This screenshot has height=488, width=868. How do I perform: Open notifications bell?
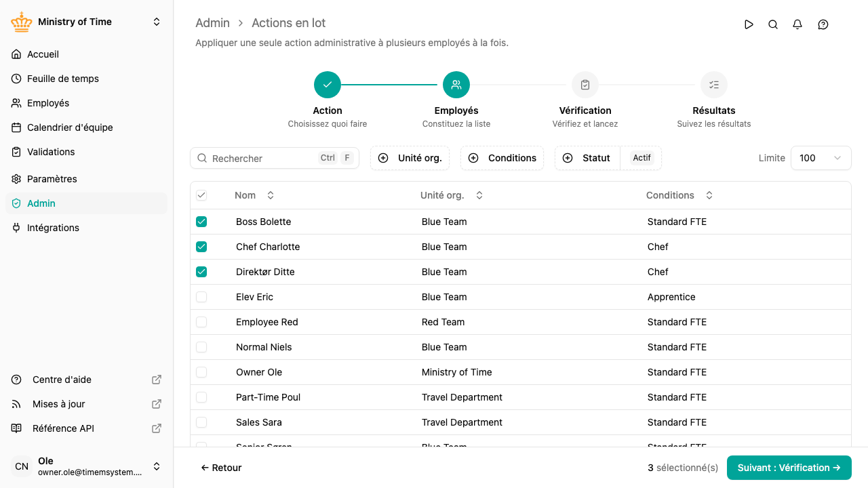(797, 24)
